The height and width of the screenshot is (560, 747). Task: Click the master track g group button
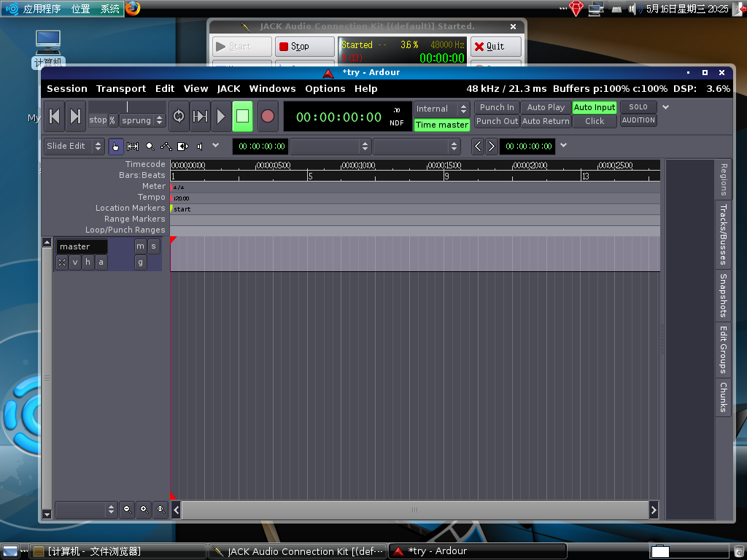pyautogui.click(x=140, y=262)
